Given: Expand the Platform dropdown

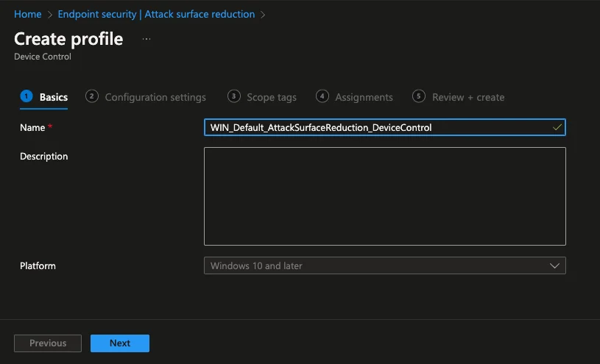Looking at the screenshot, I should (384, 265).
